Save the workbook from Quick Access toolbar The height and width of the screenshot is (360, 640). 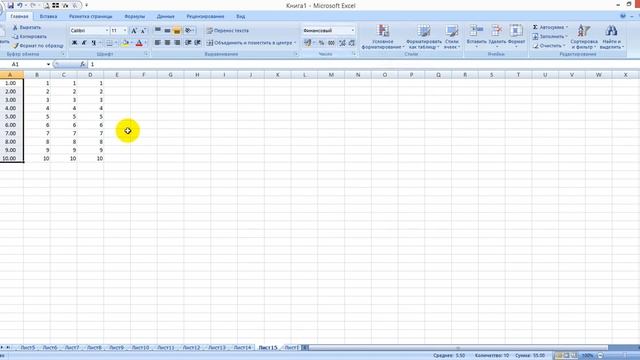point(11,6)
